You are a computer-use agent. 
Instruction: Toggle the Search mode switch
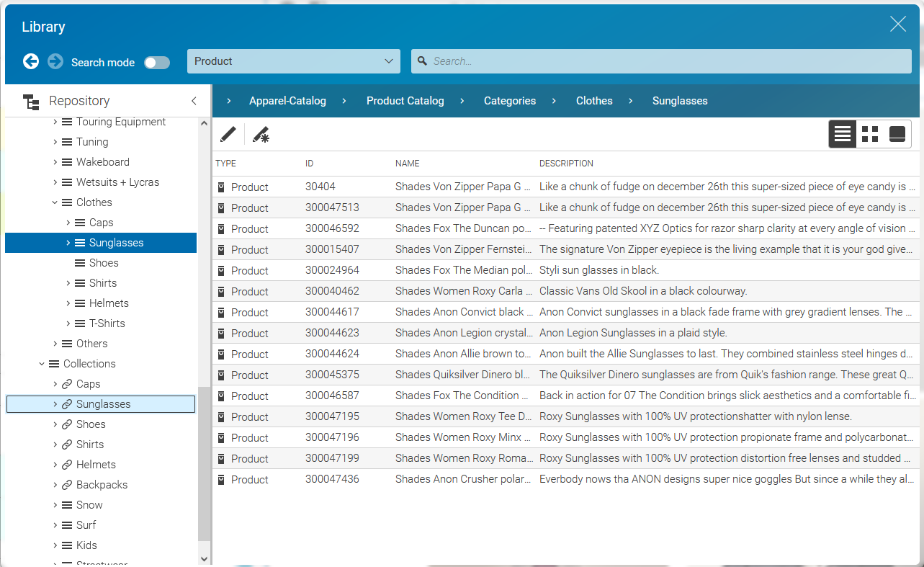[157, 63]
